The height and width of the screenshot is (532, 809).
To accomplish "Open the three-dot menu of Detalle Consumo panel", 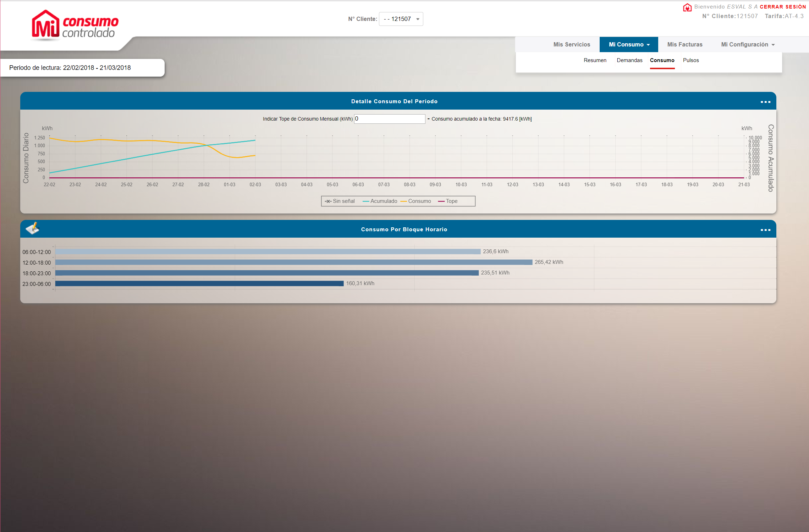I will pos(765,102).
